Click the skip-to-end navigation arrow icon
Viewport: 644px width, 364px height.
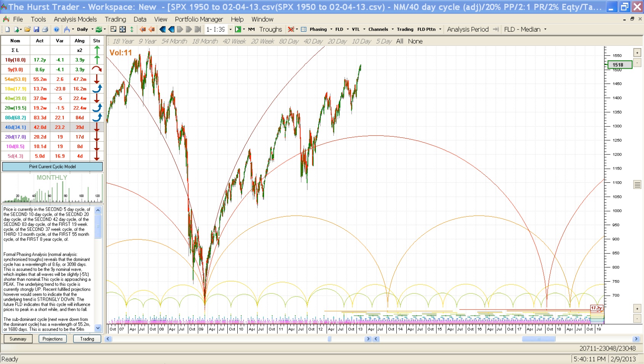point(198,29)
